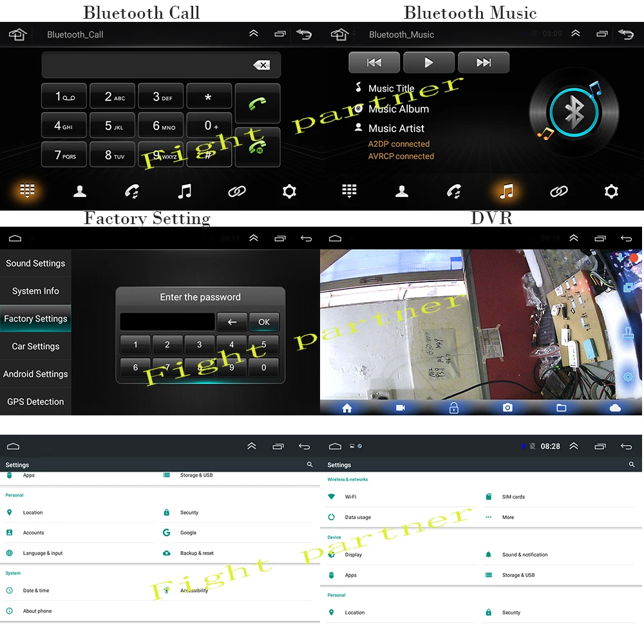This screenshot has height=644, width=644.
Task: Select Android Settings in sidebar
Action: tap(35, 374)
